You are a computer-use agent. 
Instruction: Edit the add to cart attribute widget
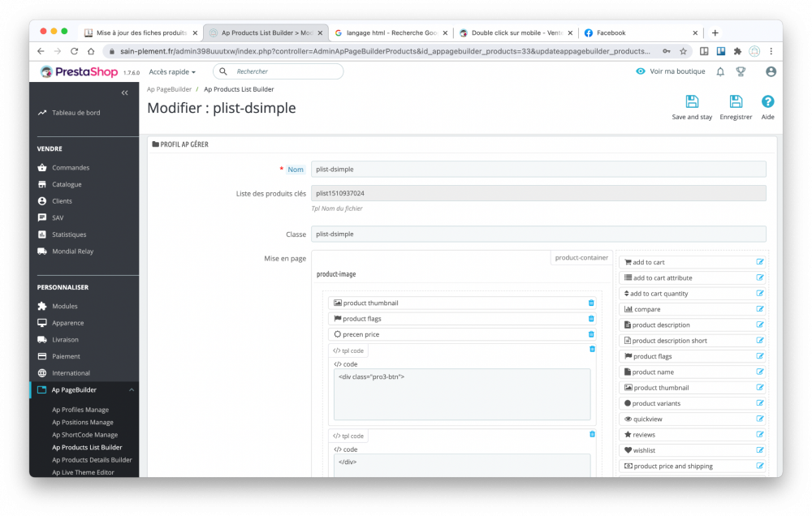[760, 277]
